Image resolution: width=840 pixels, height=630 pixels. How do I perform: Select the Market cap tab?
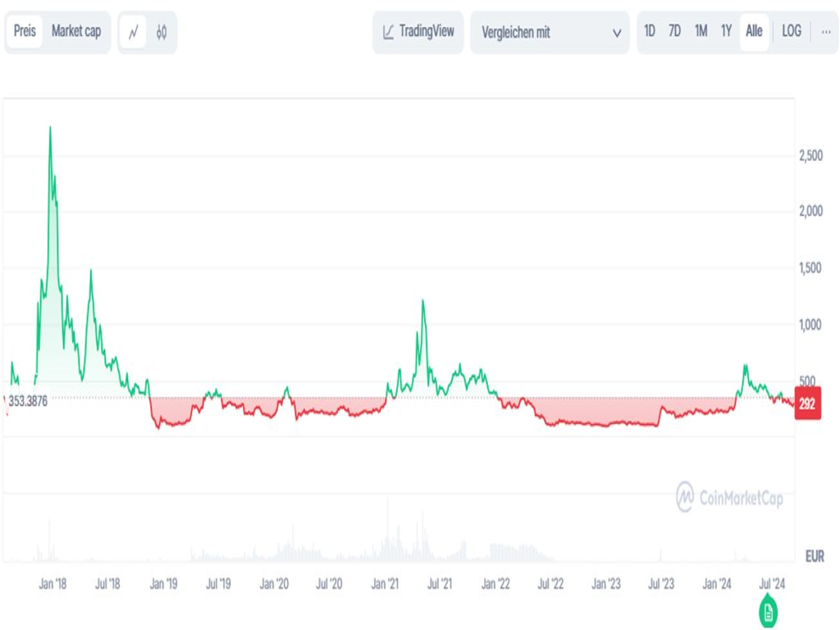pyautogui.click(x=76, y=32)
